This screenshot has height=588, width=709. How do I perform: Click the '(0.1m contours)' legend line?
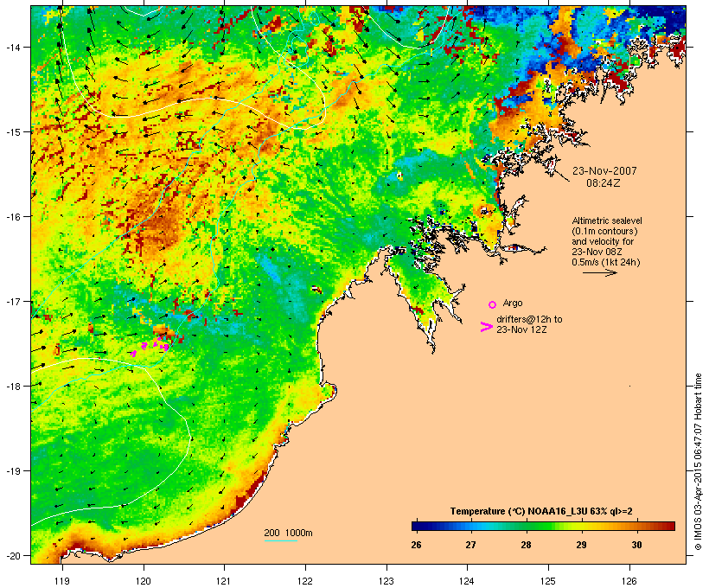[604, 231]
